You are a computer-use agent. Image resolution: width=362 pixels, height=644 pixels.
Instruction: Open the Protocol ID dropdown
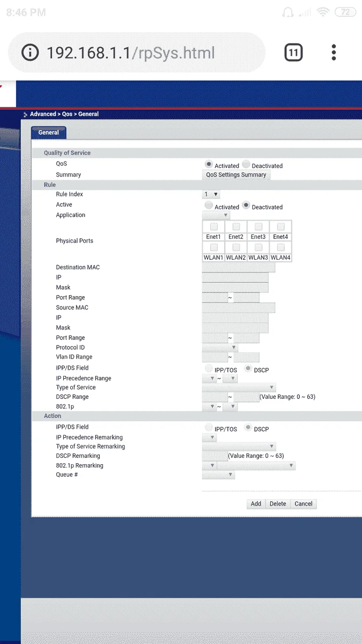(220, 348)
